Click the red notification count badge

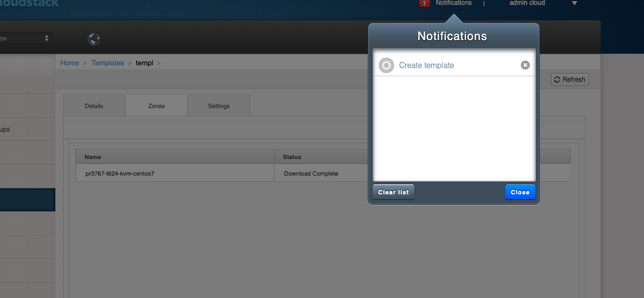[424, 3]
